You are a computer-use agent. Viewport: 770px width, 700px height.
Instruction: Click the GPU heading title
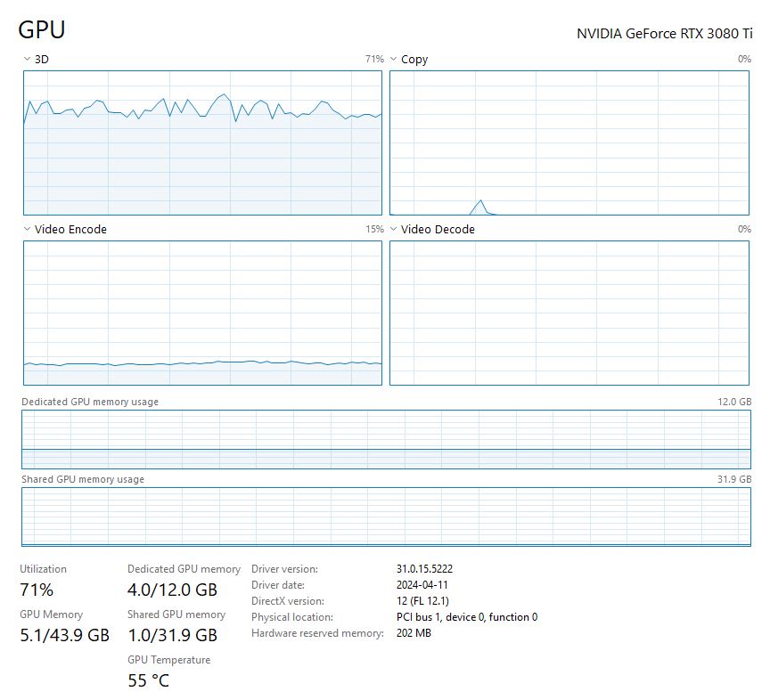coord(42,29)
